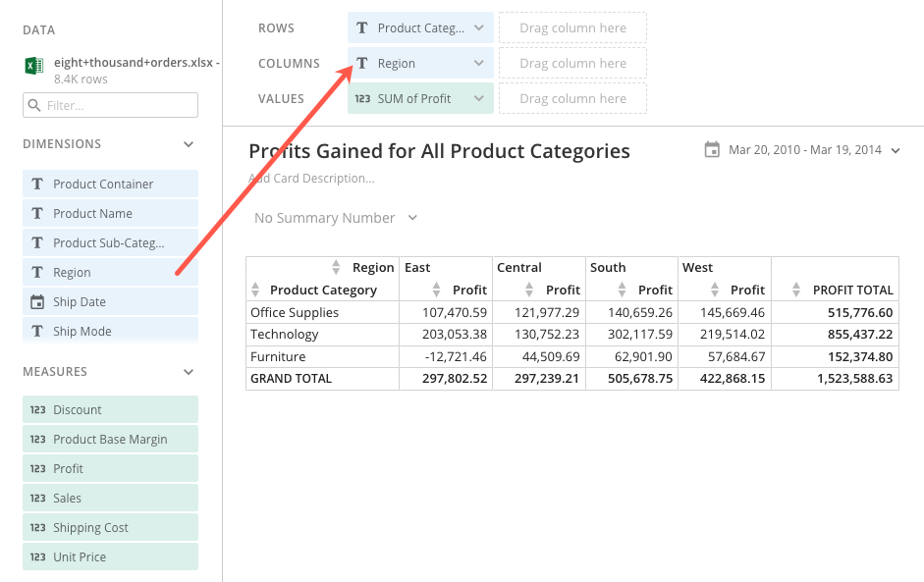Click inside the Filter search field

[x=110, y=105]
